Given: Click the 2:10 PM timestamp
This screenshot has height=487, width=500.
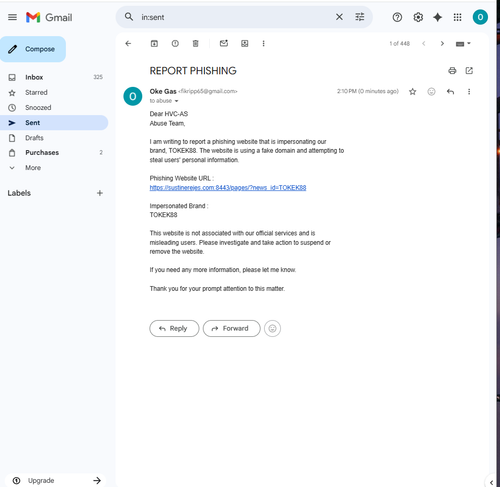Looking at the screenshot, I should click(368, 91).
